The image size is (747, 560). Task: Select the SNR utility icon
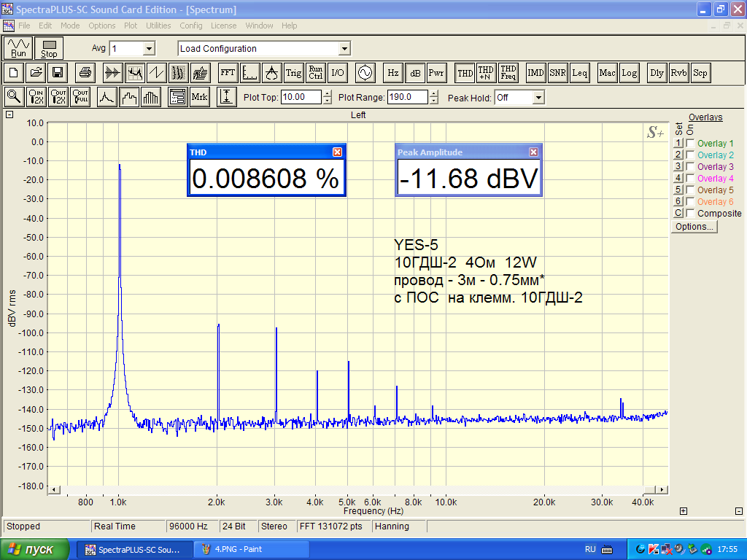(x=558, y=73)
